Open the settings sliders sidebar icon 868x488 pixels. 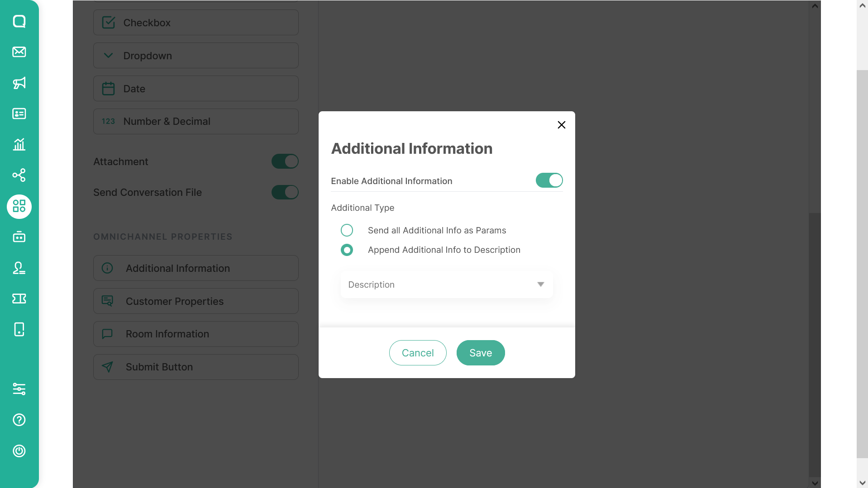[19, 389]
